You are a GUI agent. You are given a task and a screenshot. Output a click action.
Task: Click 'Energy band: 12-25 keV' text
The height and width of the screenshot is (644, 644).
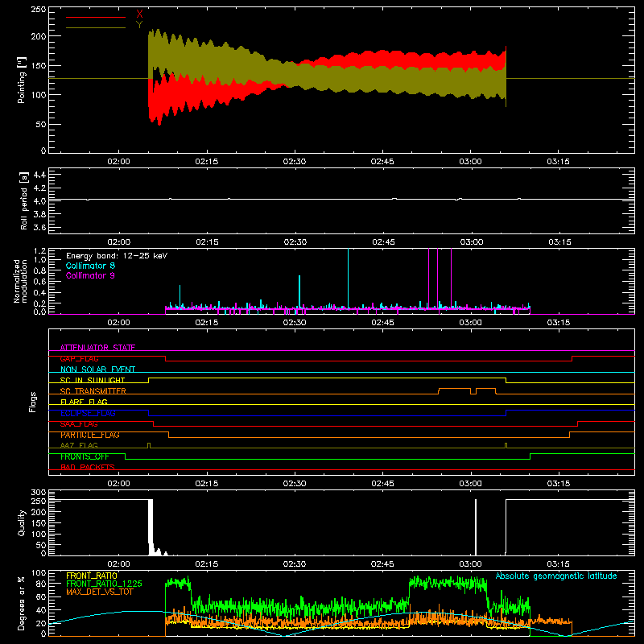pyautogui.click(x=117, y=256)
